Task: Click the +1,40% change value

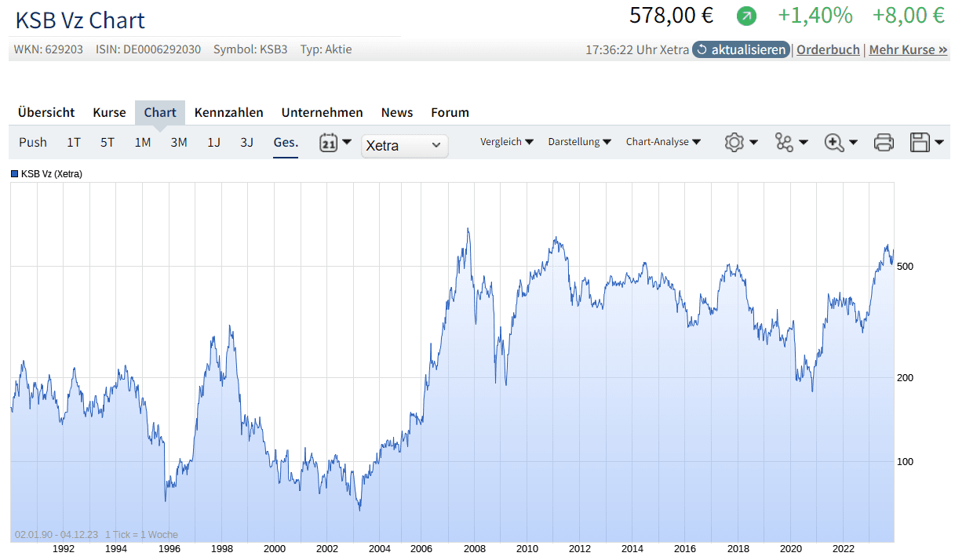Action: pos(815,15)
